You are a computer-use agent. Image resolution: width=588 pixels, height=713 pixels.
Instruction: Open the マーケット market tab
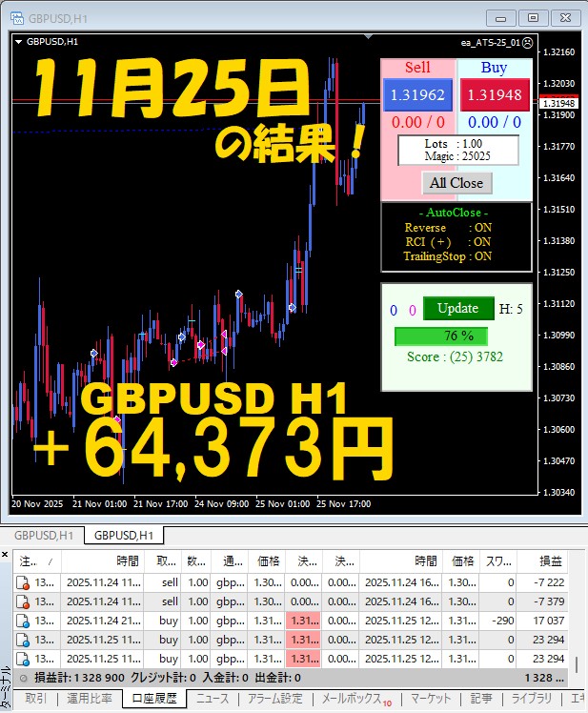431,698
